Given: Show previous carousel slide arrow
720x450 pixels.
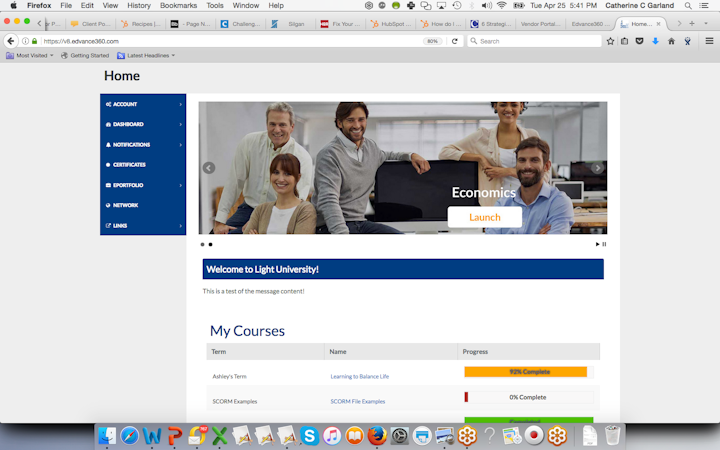Looking at the screenshot, I should pos(209,168).
